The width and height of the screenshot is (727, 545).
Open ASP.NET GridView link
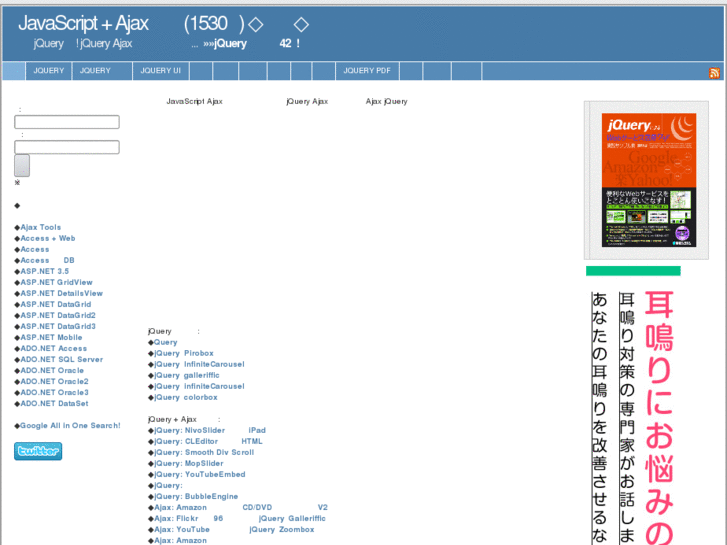tap(56, 282)
